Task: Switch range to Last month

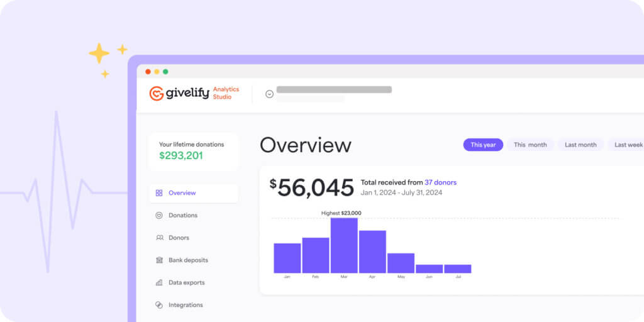Action: (x=580, y=145)
